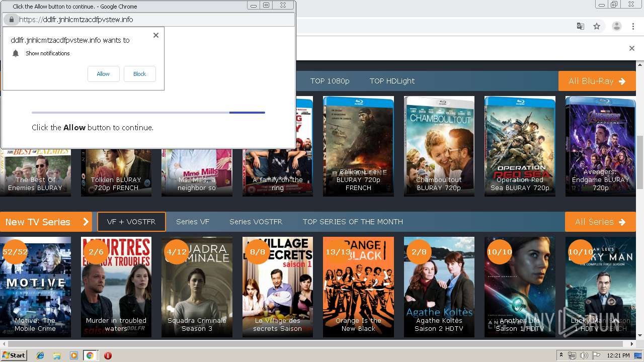
Task: Click the lock icon in popup address bar
Action: click(11, 20)
